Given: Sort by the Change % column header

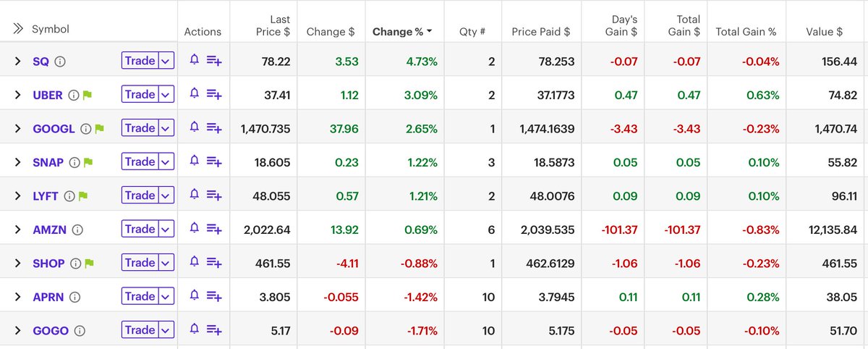Looking at the screenshot, I should (402, 32).
